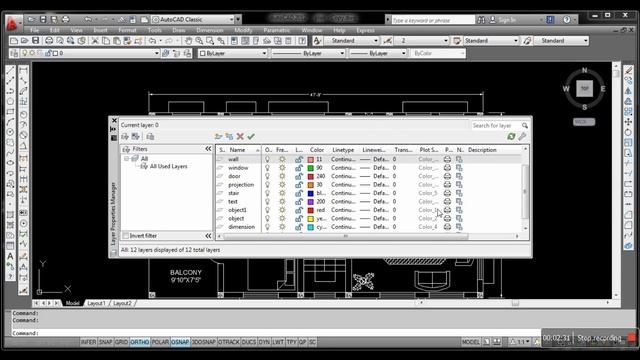640x360 pixels.
Task: Toggle POLAR tracking in status bar
Action: click(160, 342)
